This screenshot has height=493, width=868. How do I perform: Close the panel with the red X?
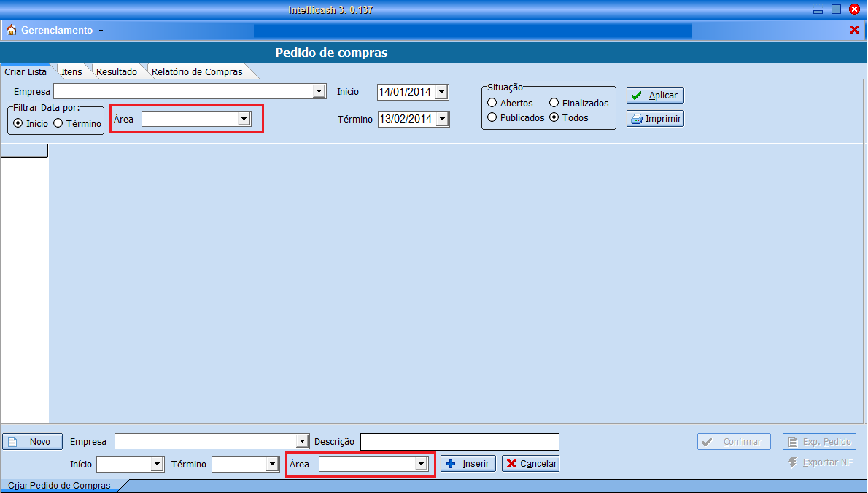click(x=854, y=30)
